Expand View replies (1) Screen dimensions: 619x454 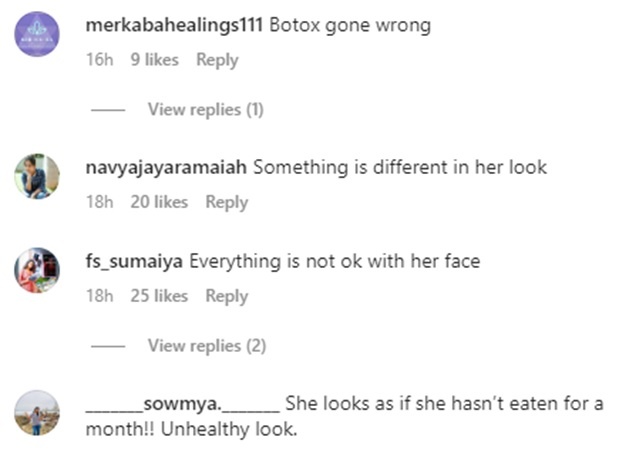click(x=205, y=109)
